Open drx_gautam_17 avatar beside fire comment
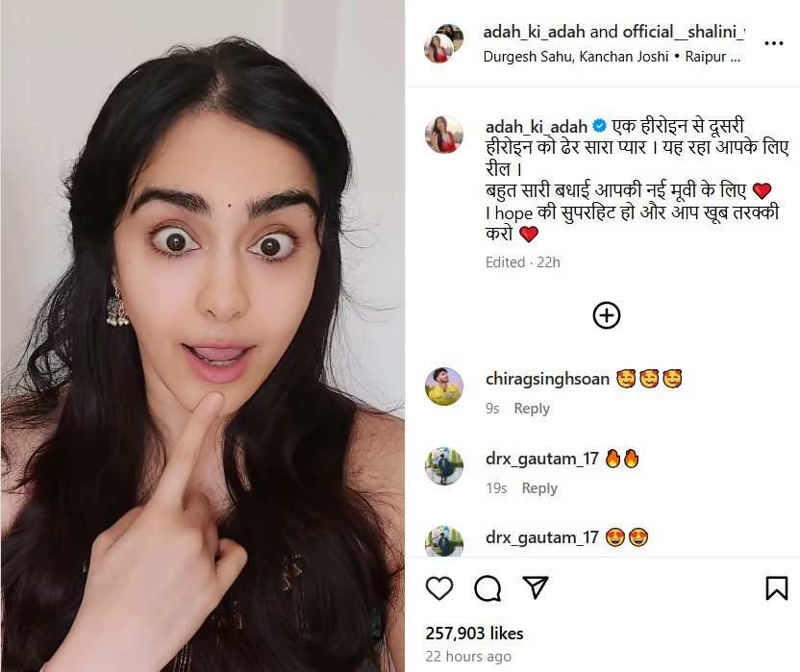 [x=444, y=466]
